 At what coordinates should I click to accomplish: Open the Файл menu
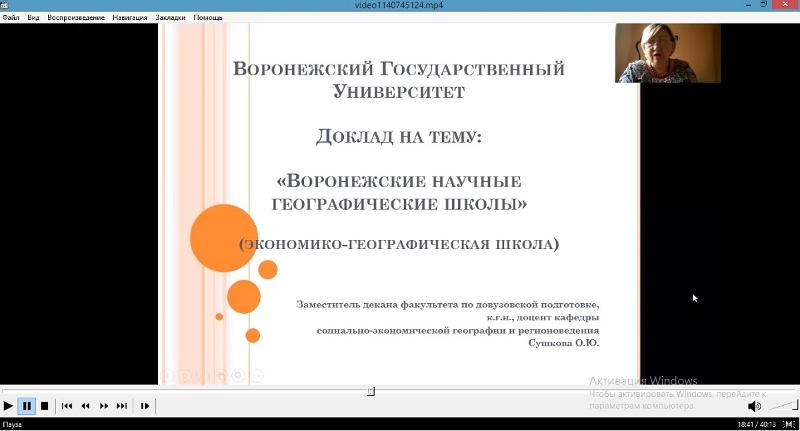click(x=10, y=17)
